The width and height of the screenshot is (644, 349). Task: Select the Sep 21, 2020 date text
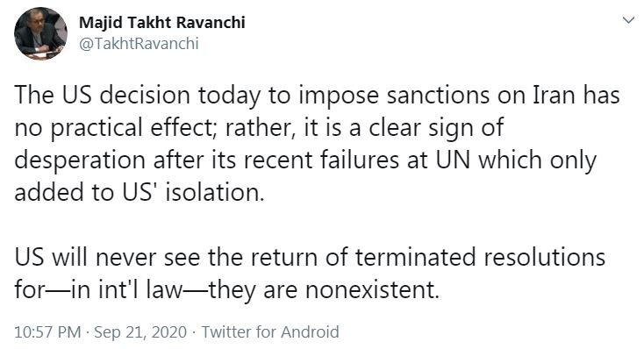click(140, 331)
